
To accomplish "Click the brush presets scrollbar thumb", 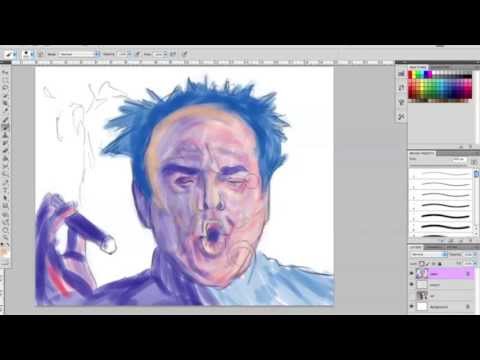I will click(476, 173).
